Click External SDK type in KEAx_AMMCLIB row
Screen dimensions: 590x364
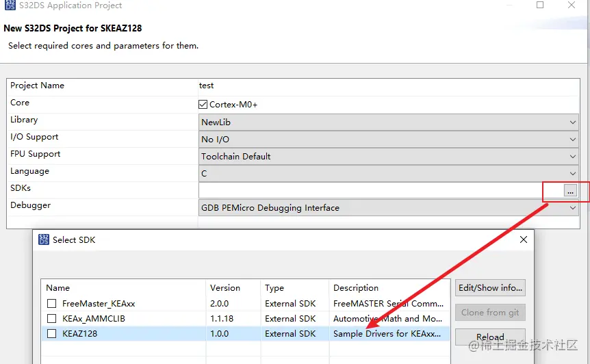290,319
